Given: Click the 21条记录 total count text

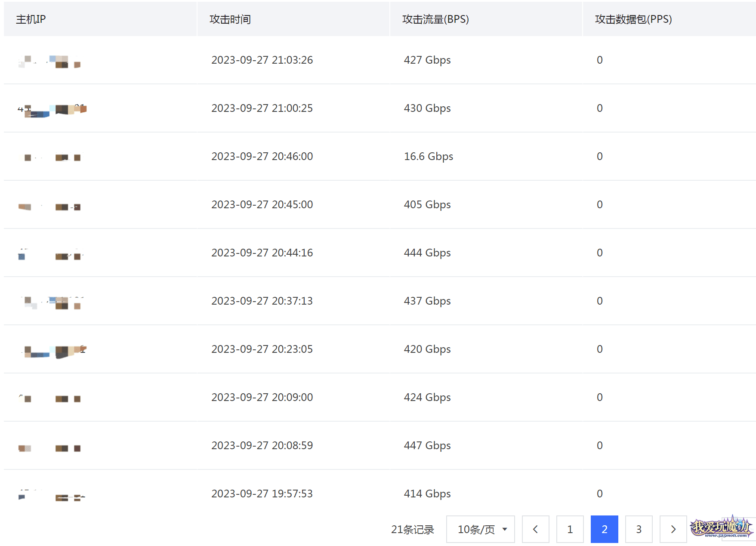Looking at the screenshot, I should click(413, 530).
